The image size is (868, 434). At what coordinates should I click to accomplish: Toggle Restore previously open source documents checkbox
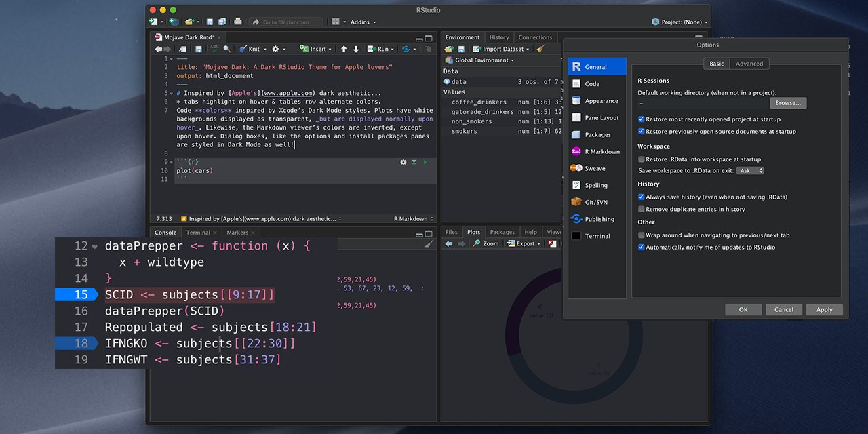642,132
